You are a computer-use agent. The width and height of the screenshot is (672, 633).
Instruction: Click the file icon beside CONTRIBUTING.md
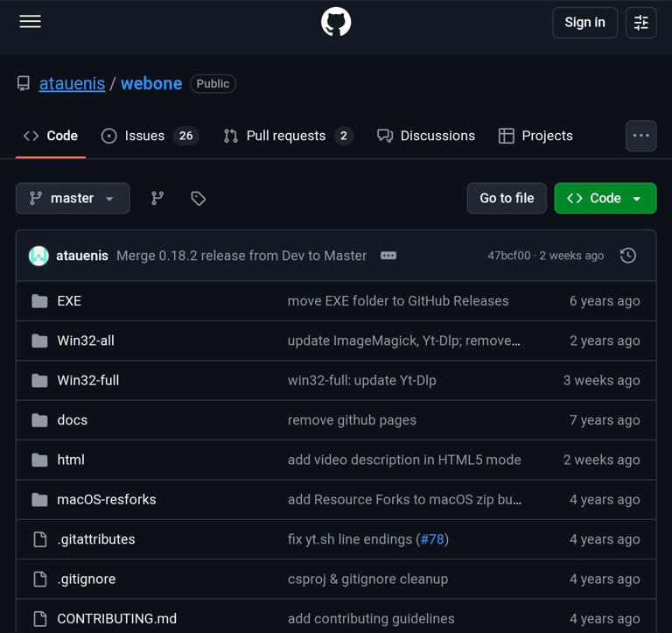tap(40, 619)
